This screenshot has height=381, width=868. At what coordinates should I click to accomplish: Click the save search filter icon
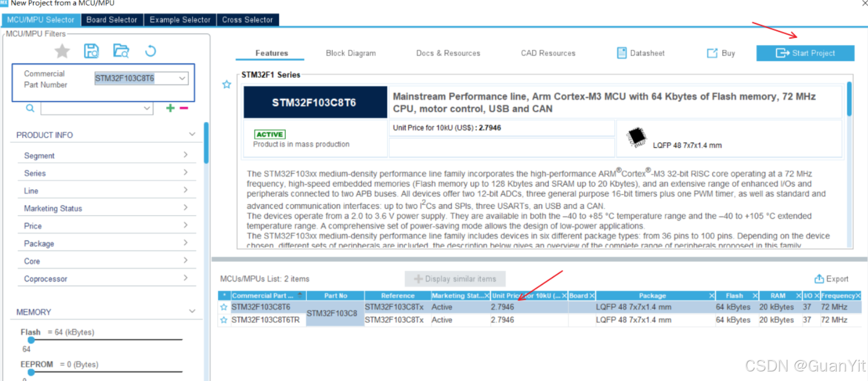(91, 51)
